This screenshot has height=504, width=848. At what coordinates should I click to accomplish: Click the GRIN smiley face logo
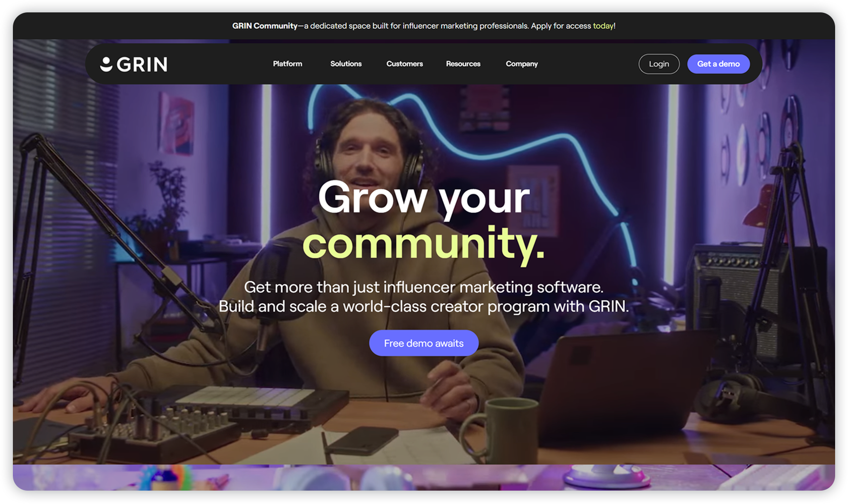[x=107, y=63]
